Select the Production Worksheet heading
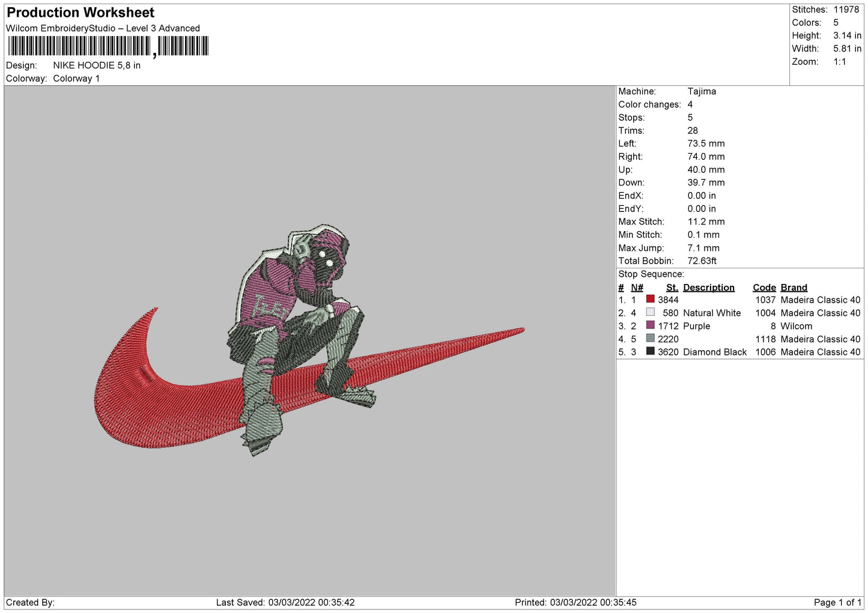This screenshot has width=868, height=613. coord(80,13)
